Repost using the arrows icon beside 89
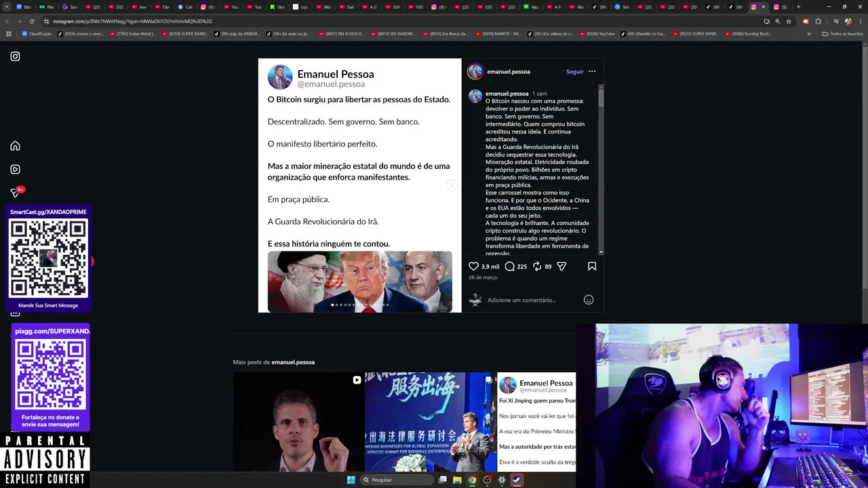 point(536,266)
